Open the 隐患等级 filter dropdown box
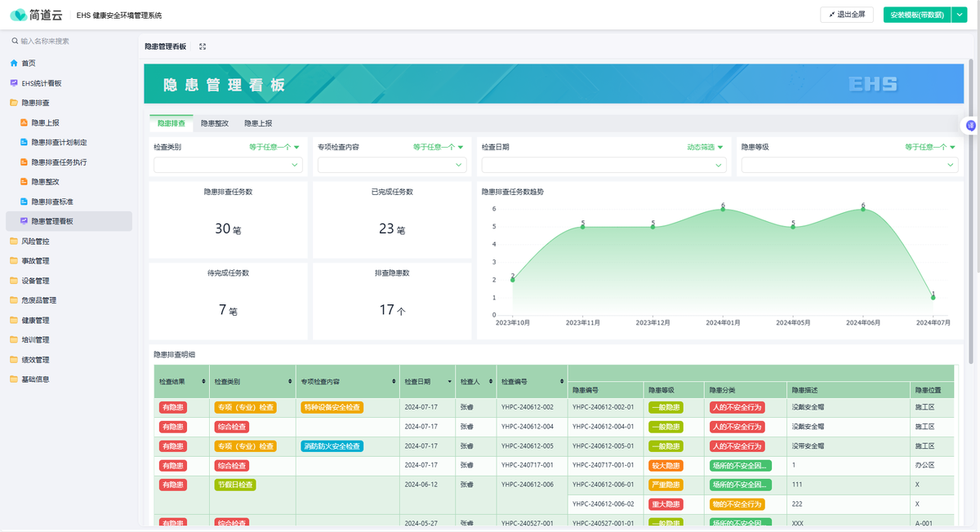 pos(847,165)
